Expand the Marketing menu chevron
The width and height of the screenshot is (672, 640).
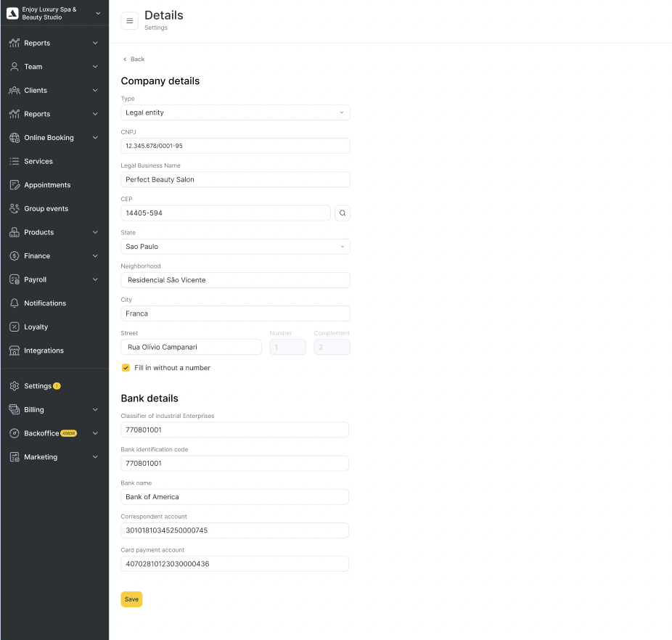[95, 457]
